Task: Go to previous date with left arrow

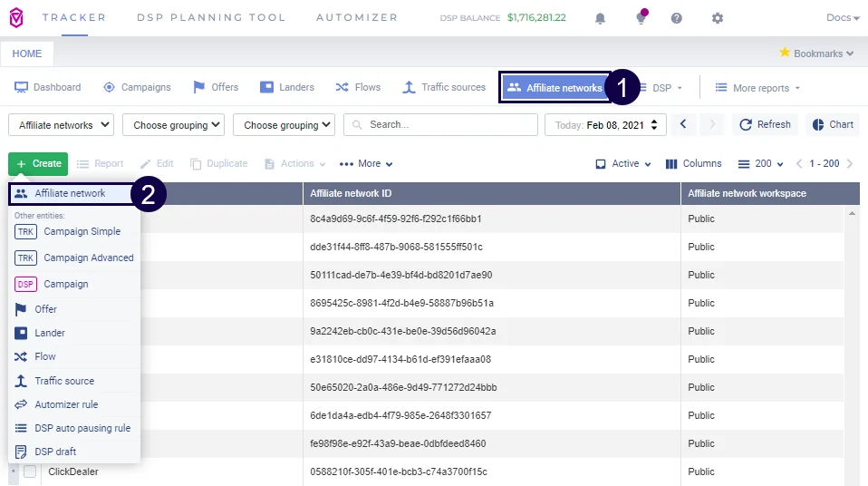Action: pos(684,124)
